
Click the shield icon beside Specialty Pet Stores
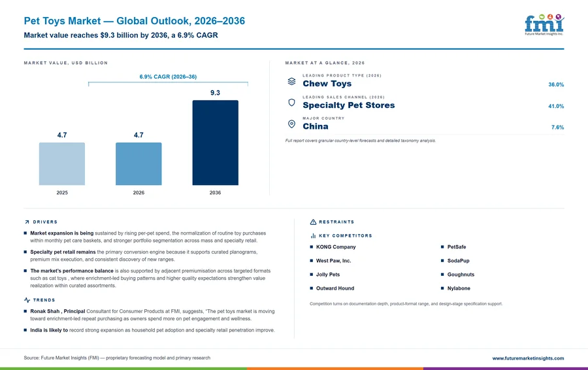coord(291,103)
